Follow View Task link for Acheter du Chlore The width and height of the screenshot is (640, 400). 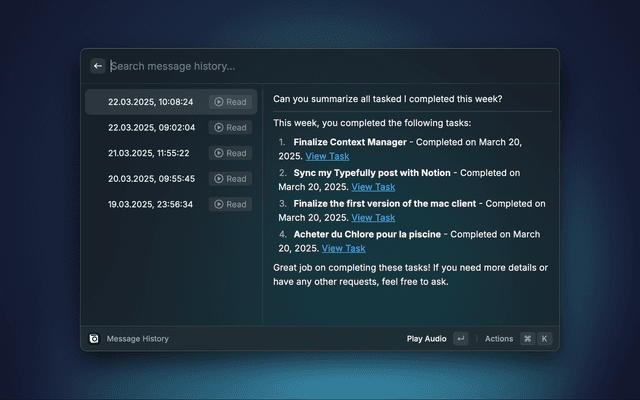point(343,249)
